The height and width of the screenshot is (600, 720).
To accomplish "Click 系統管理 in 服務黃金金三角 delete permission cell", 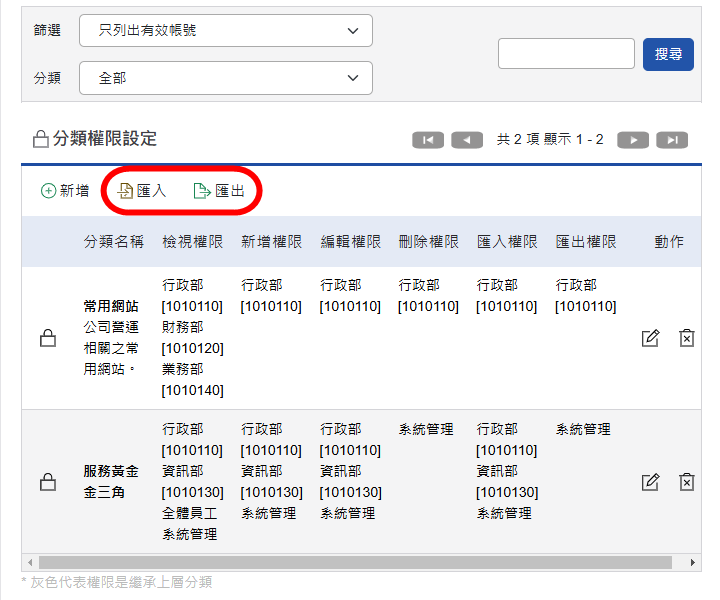I will coord(426,429).
